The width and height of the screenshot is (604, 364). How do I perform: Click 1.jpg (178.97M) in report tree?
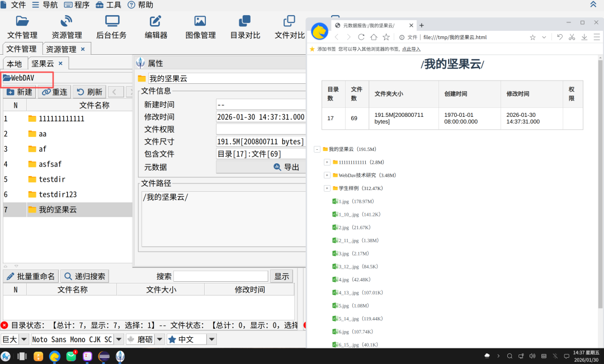353,201
